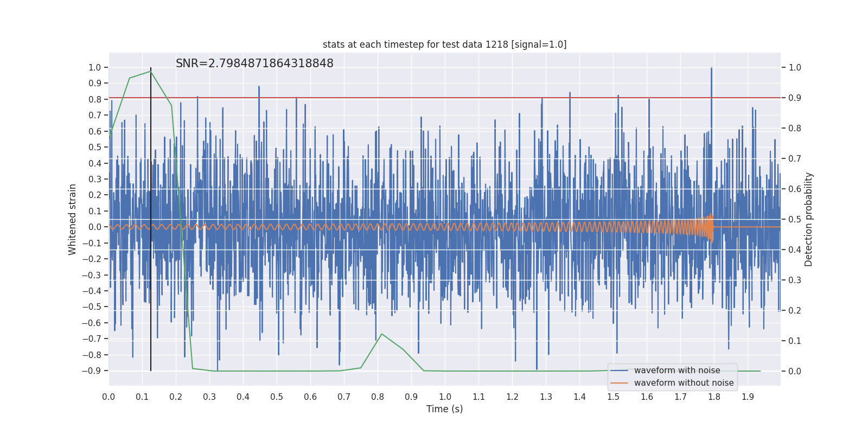Select the Detection probability tick label 0.6
Viewport: 868px width, 434px height.
795,189
